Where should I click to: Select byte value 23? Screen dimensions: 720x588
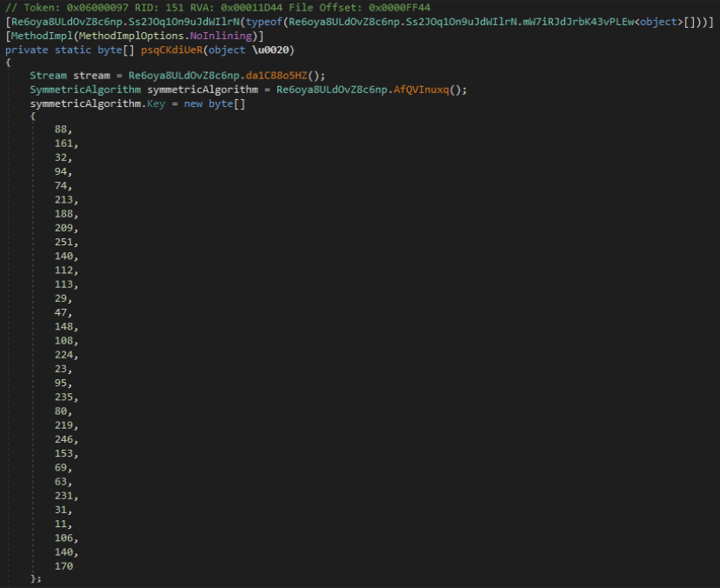point(61,369)
